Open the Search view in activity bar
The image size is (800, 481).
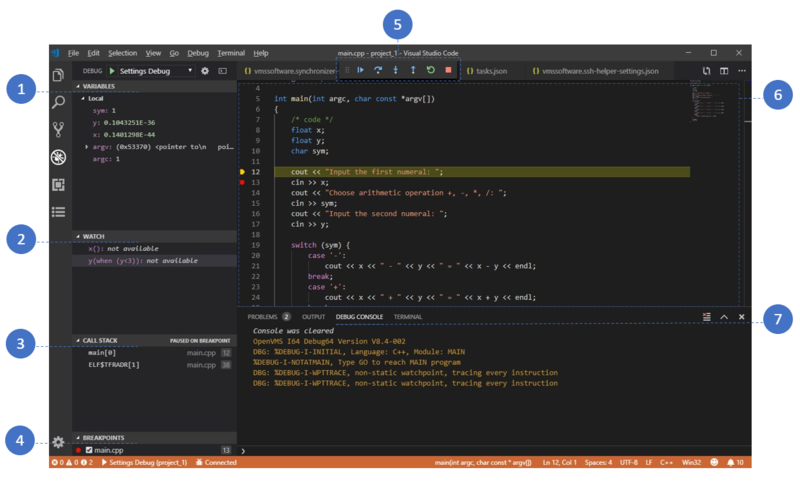[x=59, y=102]
